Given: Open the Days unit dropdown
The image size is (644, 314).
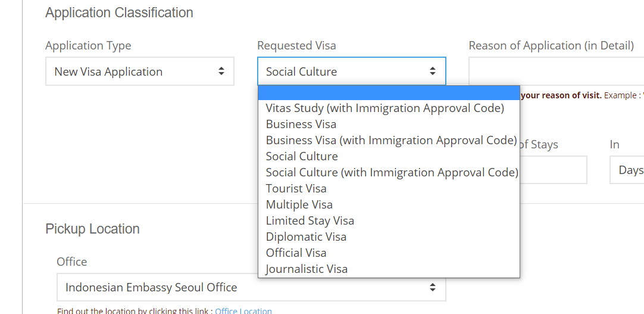Looking at the screenshot, I should click(x=627, y=170).
